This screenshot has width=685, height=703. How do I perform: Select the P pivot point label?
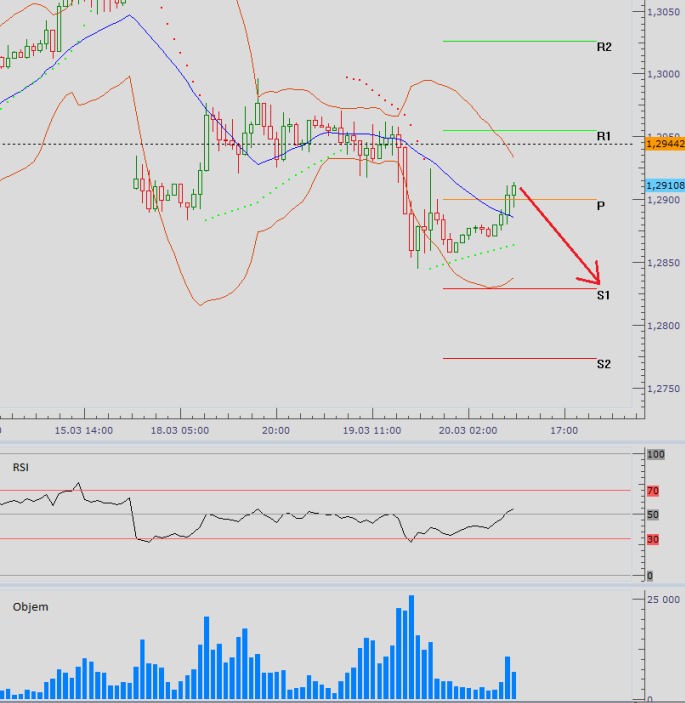[601, 206]
